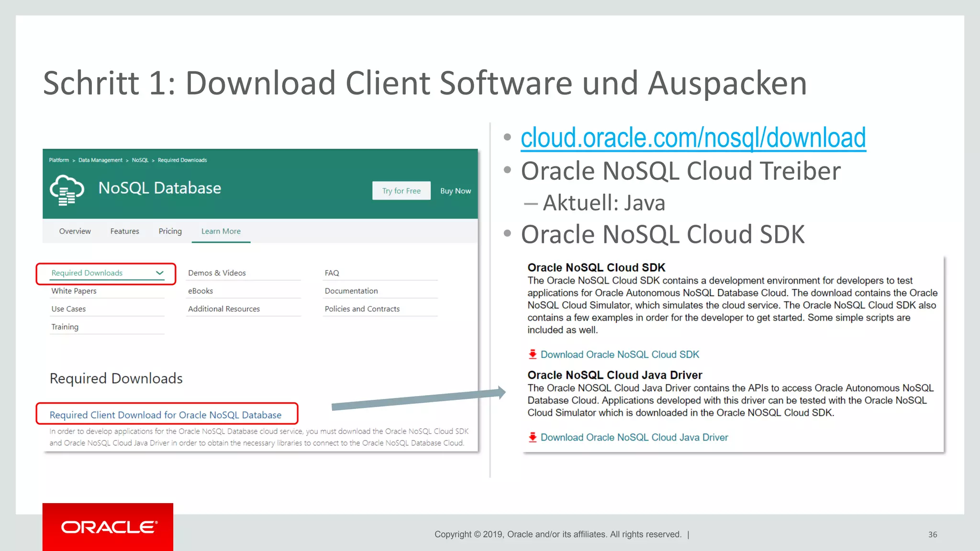Click the Oracle NoSQL Cloud Treiber bullet
The image size is (980, 551).
coord(681,171)
